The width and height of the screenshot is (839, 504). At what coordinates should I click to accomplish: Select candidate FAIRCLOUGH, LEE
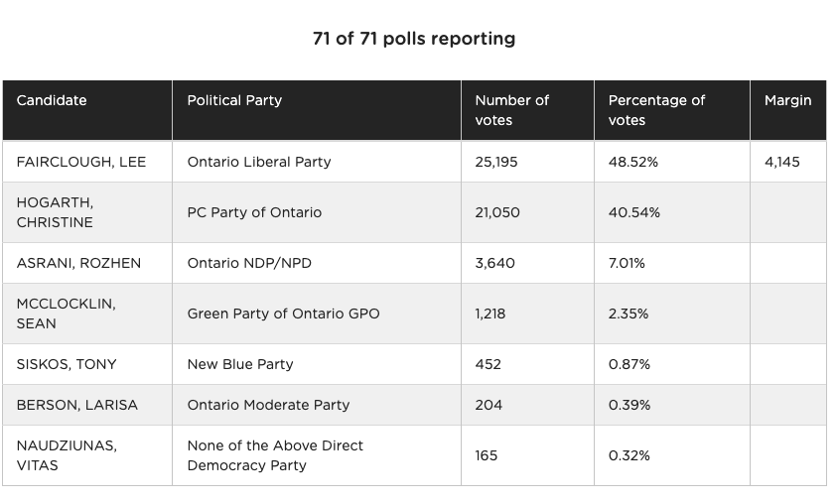pyautogui.click(x=81, y=162)
